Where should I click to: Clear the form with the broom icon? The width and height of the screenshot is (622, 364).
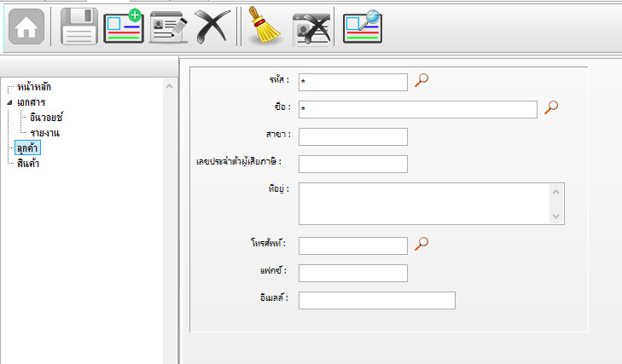[x=264, y=25]
